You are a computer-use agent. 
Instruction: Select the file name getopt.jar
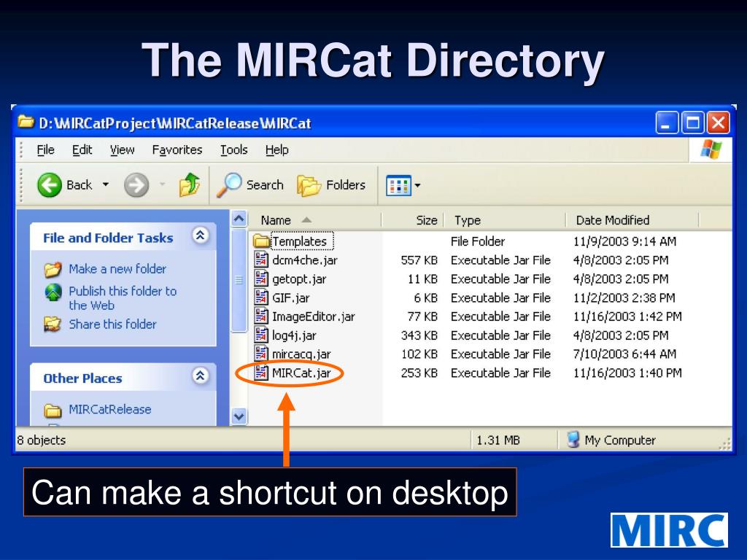point(299,279)
